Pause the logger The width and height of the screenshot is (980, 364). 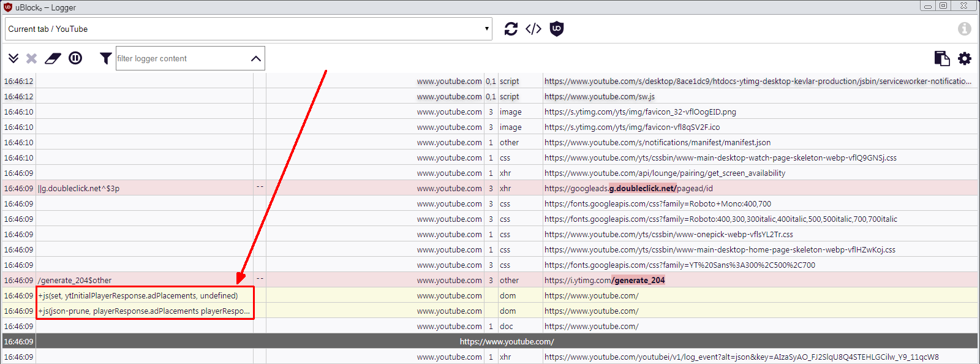pyautogui.click(x=75, y=58)
